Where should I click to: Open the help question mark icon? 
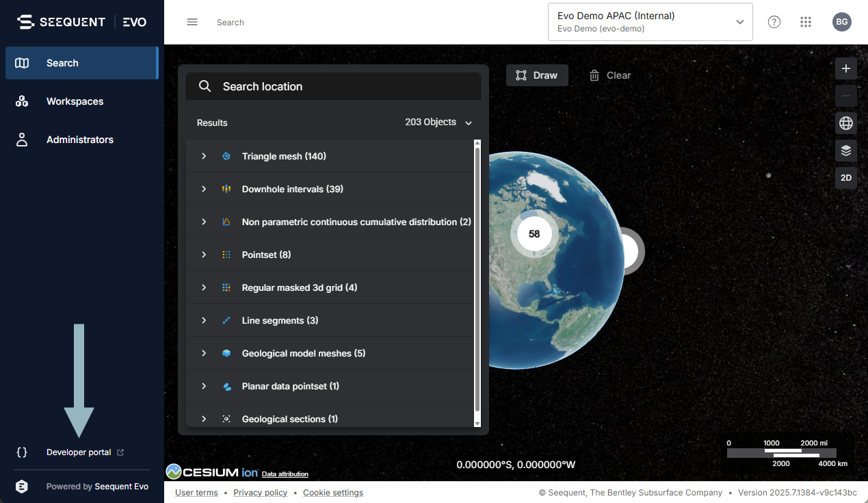[x=774, y=22]
